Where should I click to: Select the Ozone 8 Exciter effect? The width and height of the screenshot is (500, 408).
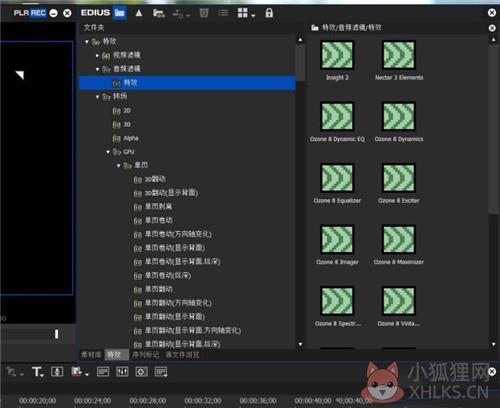(399, 177)
